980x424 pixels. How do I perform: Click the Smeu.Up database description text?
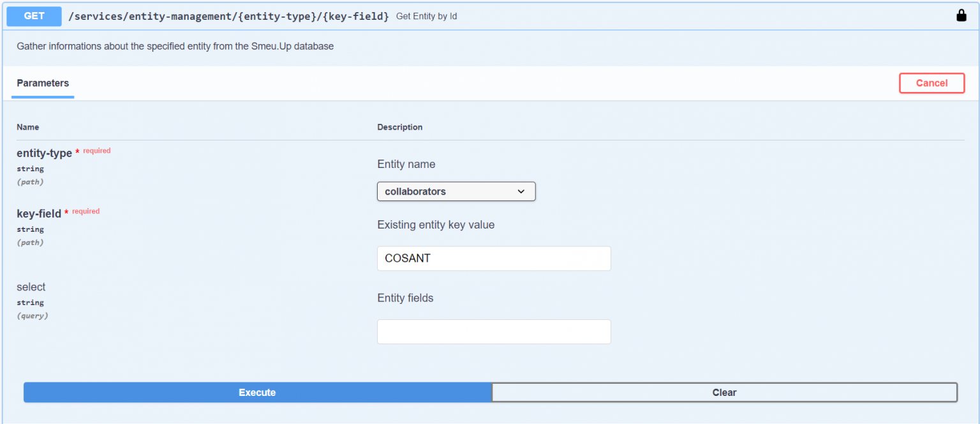click(x=175, y=47)
